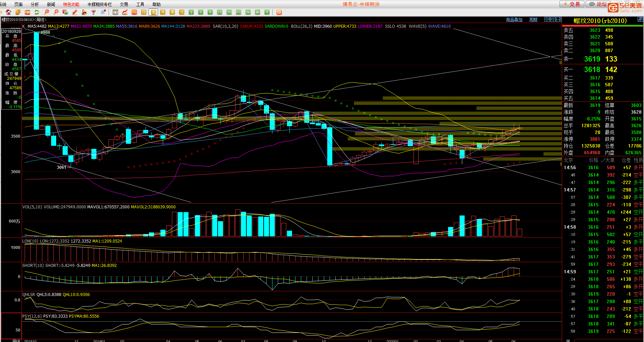Select the 30-minute period button
The image size is (644, 342).
point(229,12)
